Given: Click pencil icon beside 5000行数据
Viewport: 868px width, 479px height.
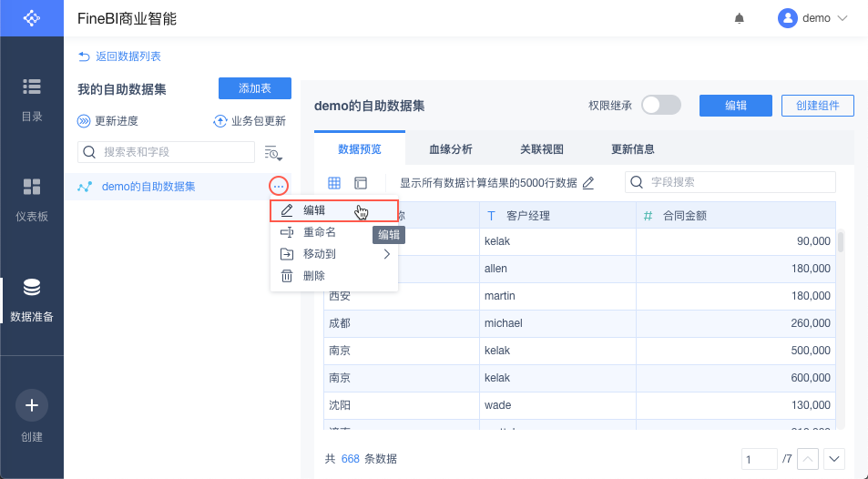Looking at the screenshot, I should click(588, 183).
